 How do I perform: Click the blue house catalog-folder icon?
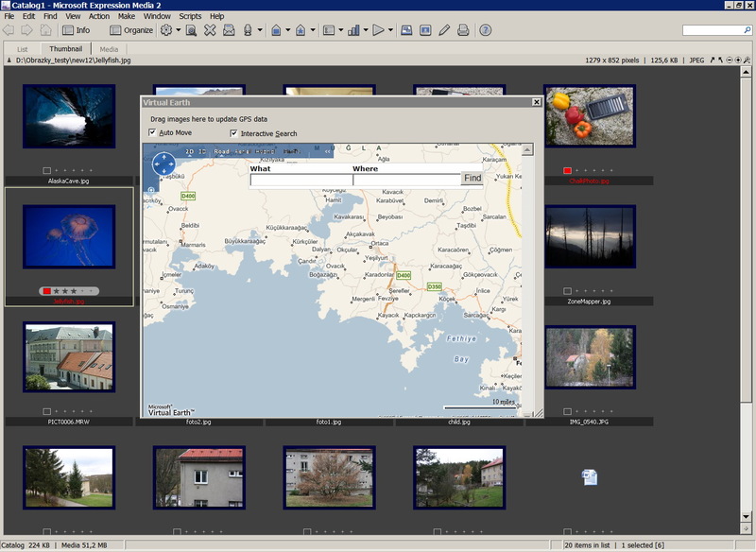click(276, 30)
